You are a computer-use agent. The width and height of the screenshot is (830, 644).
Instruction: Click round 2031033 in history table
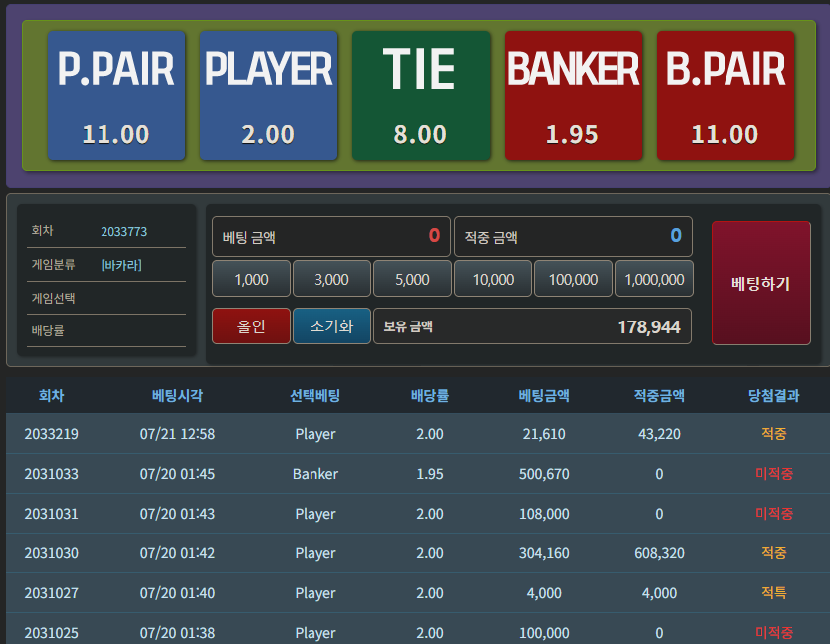52,474
